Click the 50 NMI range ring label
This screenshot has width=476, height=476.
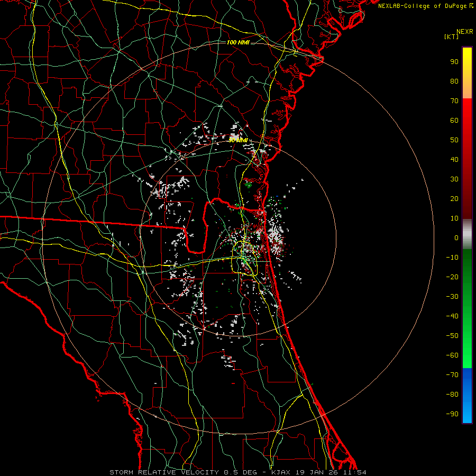click(x=238, y=140)
